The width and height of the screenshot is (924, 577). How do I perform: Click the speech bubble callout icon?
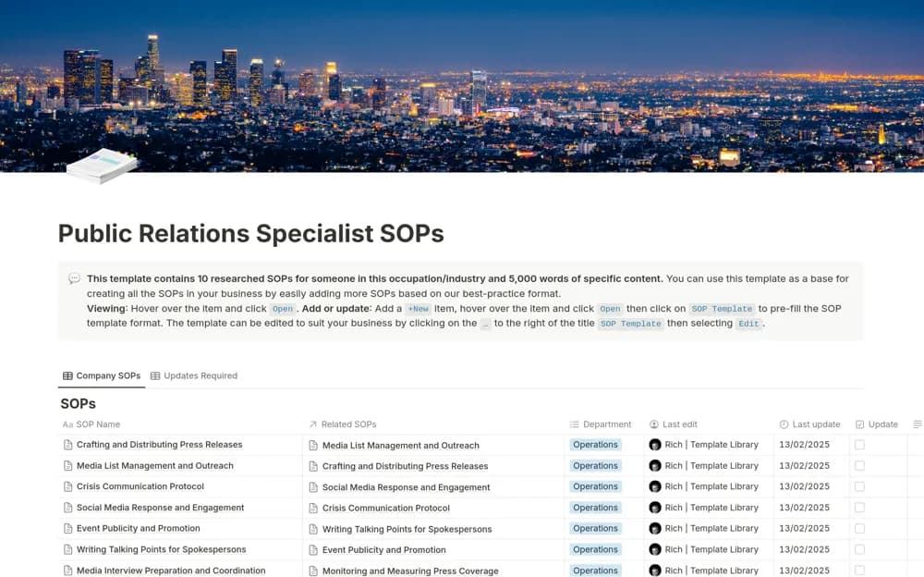pos(74,278)
